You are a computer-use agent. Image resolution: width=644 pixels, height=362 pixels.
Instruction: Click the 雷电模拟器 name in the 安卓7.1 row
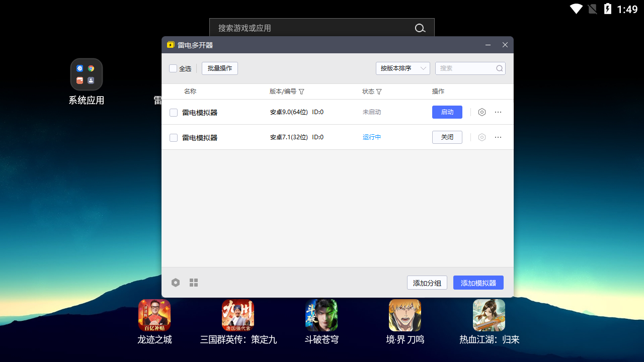point(200,138)
